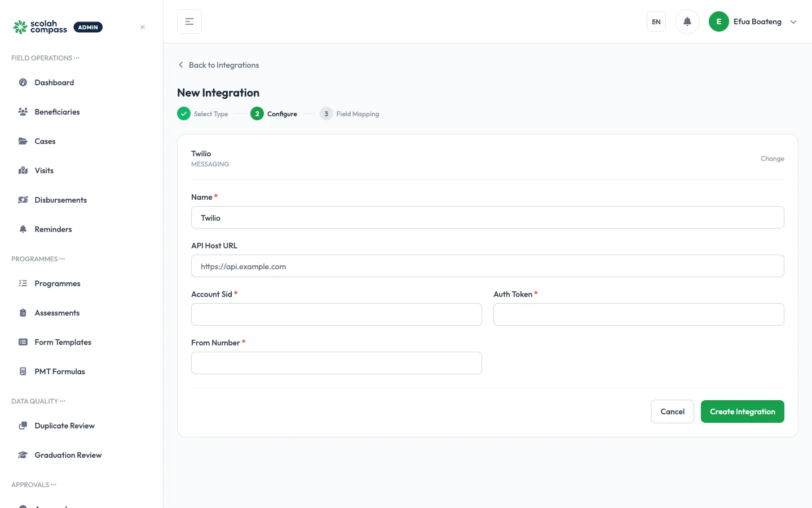Image resolution: width=812 pixels, height=508 pixels.
Task: Click the Programmes list icon
Action: pyautogui.click(x=23, y=283)
